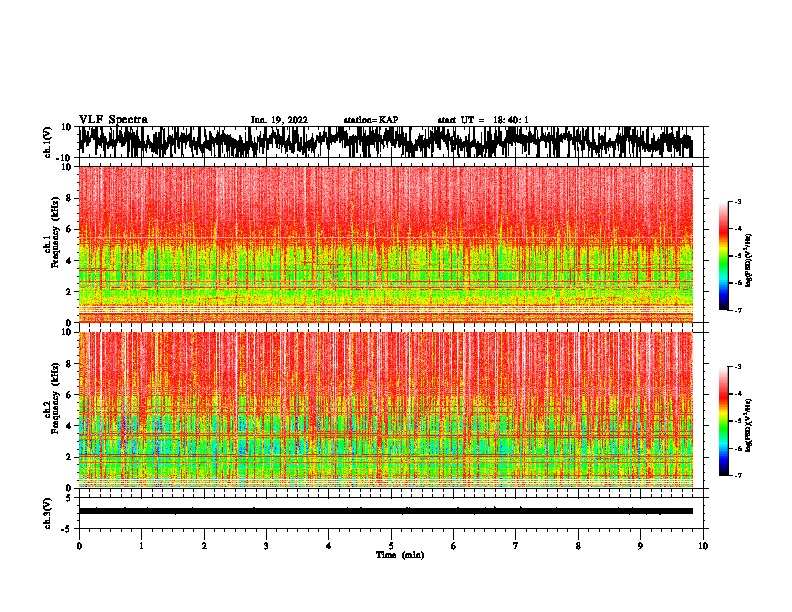Click the ch.1 spectrogram panel
The height and width of the screenshot is (612, 792).
(x=386, y=244)
